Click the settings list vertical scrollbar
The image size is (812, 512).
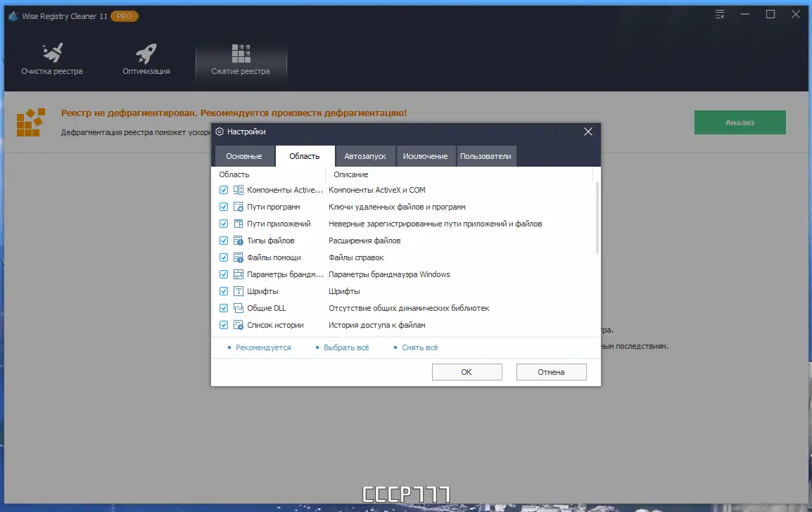[597, 217]
